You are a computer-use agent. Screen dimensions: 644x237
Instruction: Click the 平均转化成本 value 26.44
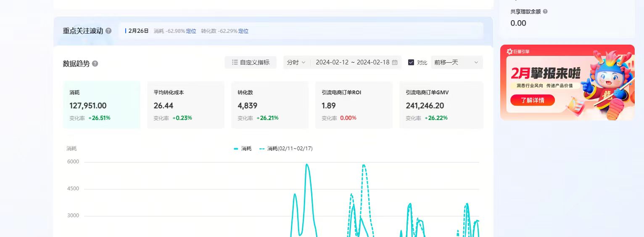point(164,106)
